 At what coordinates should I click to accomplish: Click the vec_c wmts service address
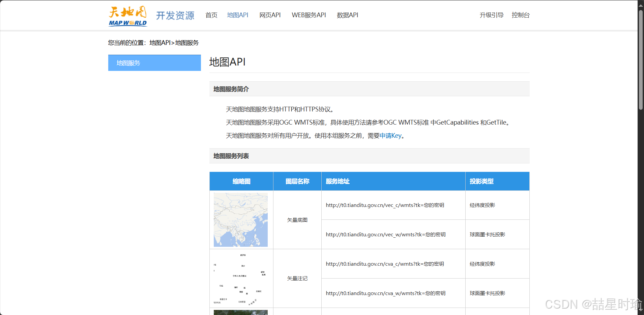[x=385, y=205]
